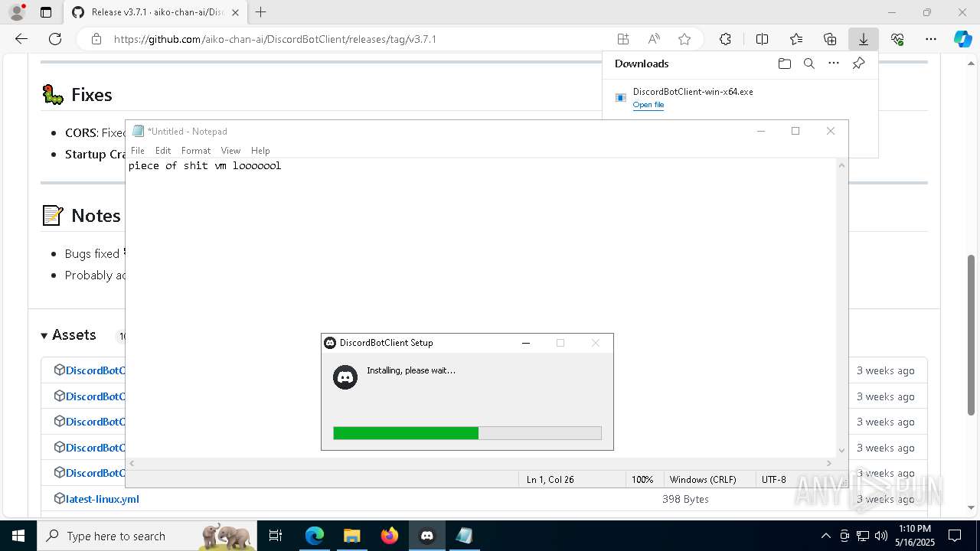Refresh the GitHub release page
980x551 pixels.
[x=55, y=39]
